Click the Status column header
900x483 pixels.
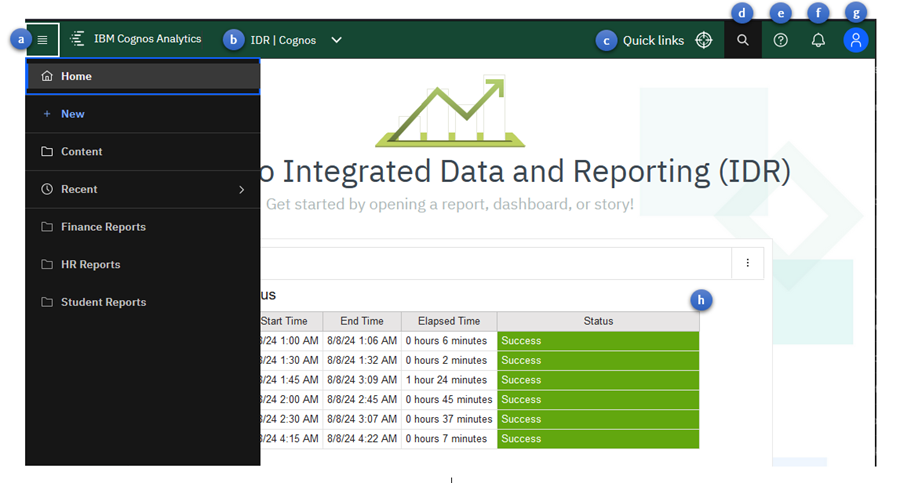[598, 321]
